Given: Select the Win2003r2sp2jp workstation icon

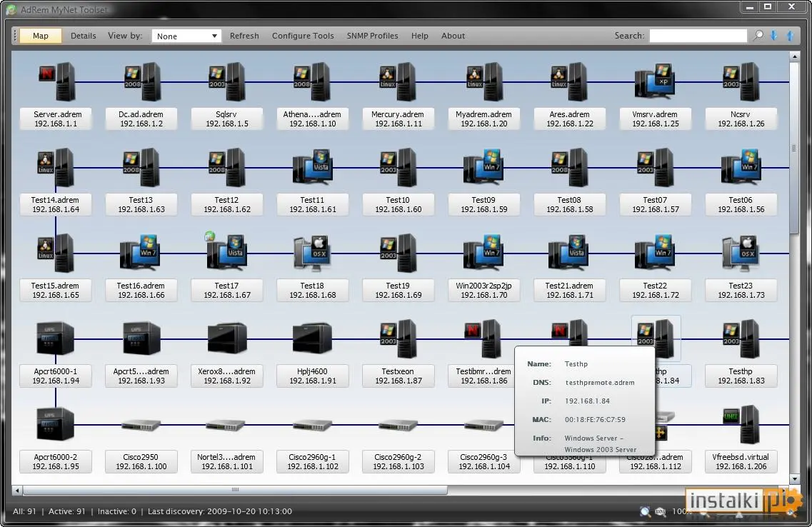Looking at the screenshot, I should tap(483, 254).
